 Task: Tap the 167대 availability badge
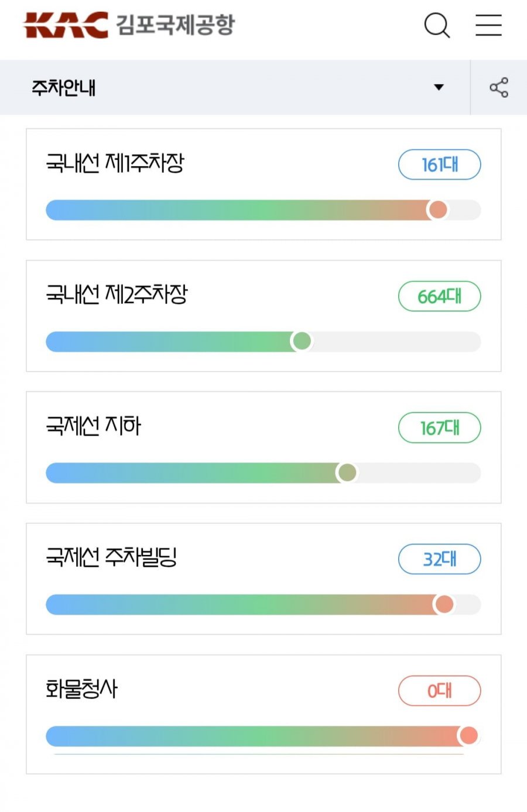439,428
